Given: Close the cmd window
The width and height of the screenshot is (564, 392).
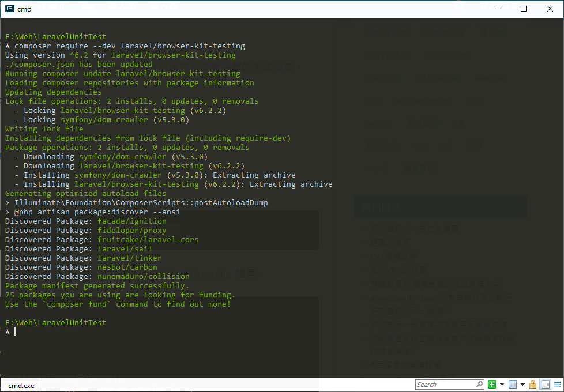Looking at the screenshot, I should pos(550,9).
